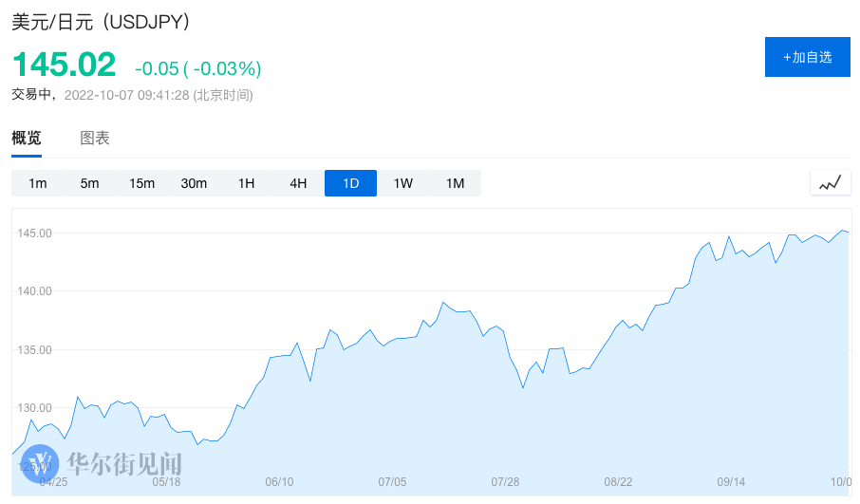Click the line chart type icon
The image size is (860, 504).
point(830,183)
